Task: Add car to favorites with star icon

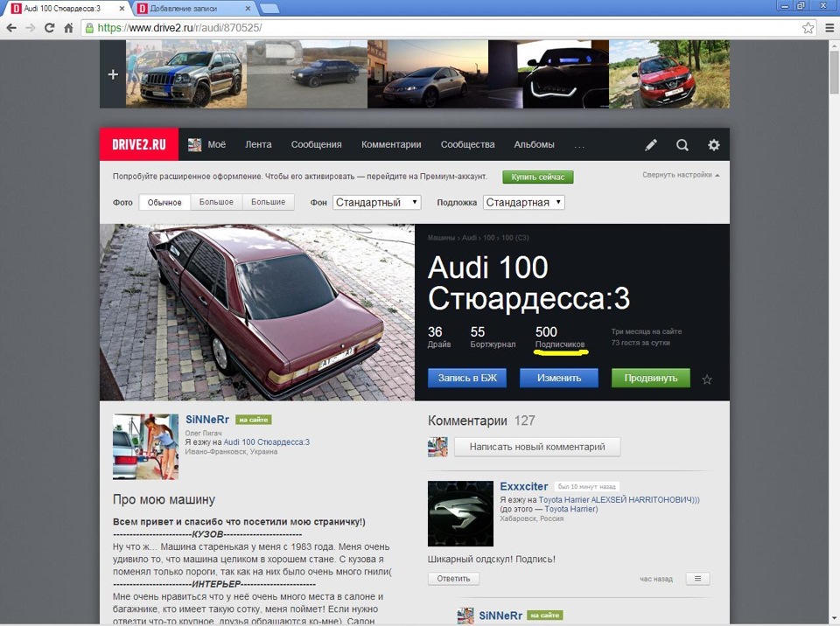Action: coord(707,379)
